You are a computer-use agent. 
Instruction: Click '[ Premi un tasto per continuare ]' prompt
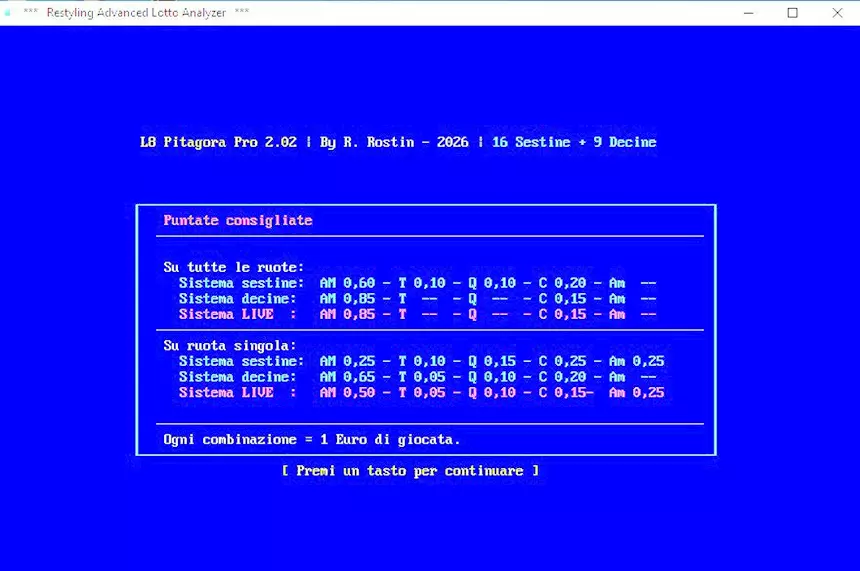tap(410, 471)
